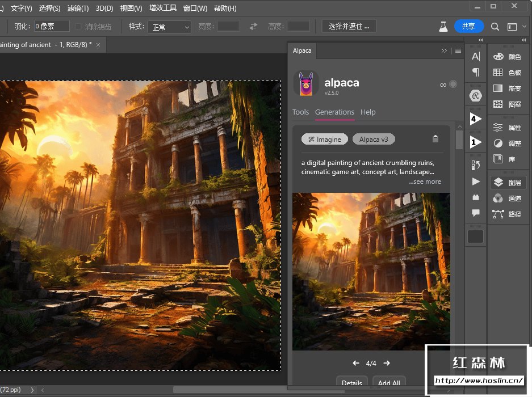
Task: Open the 颜色 color panel
Action: coord(508,57)
